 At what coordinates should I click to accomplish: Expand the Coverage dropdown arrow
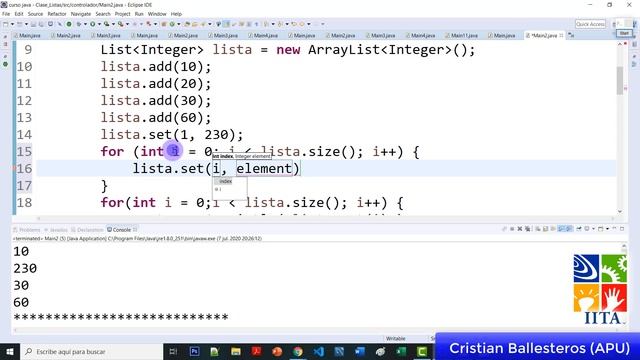pos(113,24)
